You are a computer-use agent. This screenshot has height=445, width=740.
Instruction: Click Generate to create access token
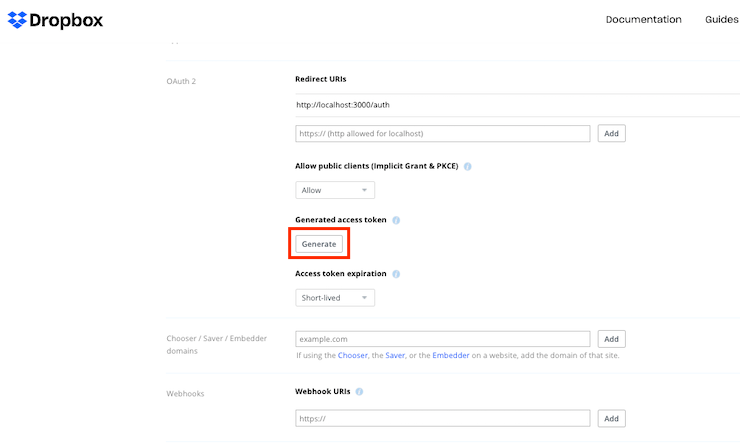[x=319, y=243]
